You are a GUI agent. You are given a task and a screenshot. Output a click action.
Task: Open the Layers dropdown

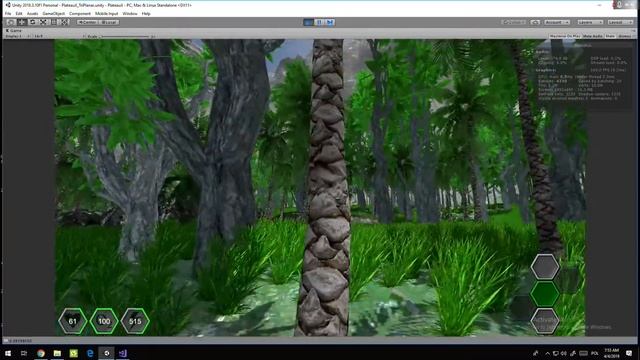[x=589, y=22]
